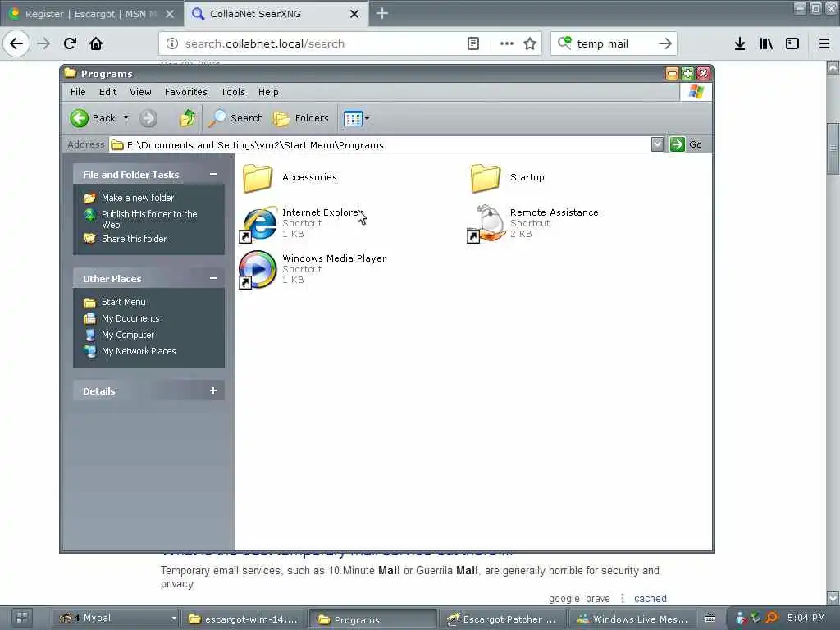Image resolution: width=840 pixels, height=630 pixels.
Task: Bookmark this page with star icon
Action: click(530, 43)
